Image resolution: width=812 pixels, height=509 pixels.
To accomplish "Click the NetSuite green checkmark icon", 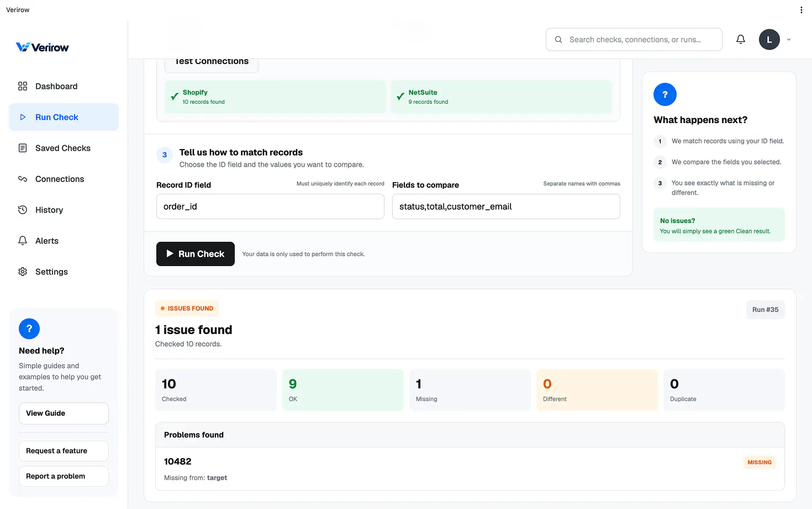I will tap(400, 97).
